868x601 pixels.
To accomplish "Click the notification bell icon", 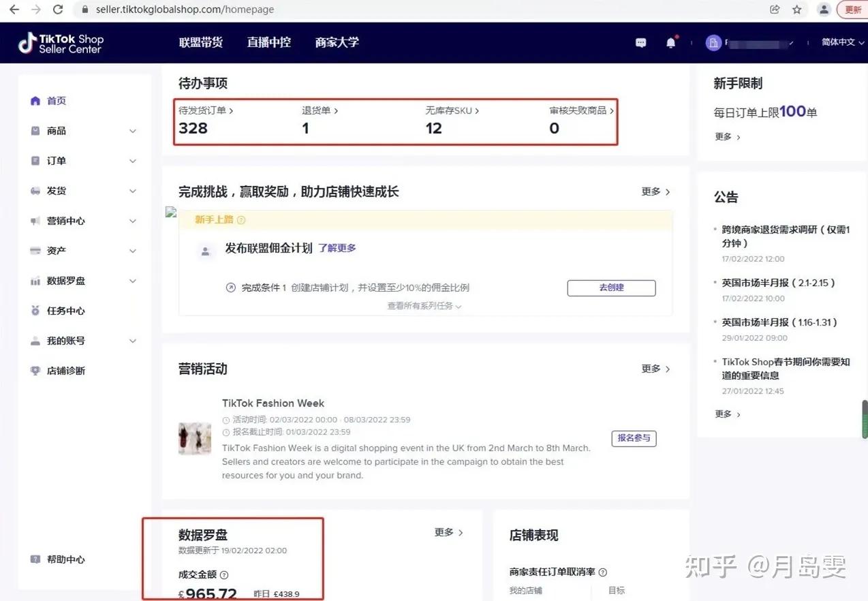I will (x=670, y=42).
